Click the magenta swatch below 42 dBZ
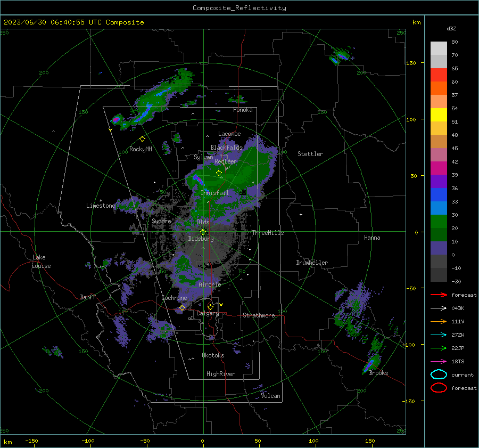Viewport: 479px width, 448px height. pyautogui.click(x=439, y=168)
